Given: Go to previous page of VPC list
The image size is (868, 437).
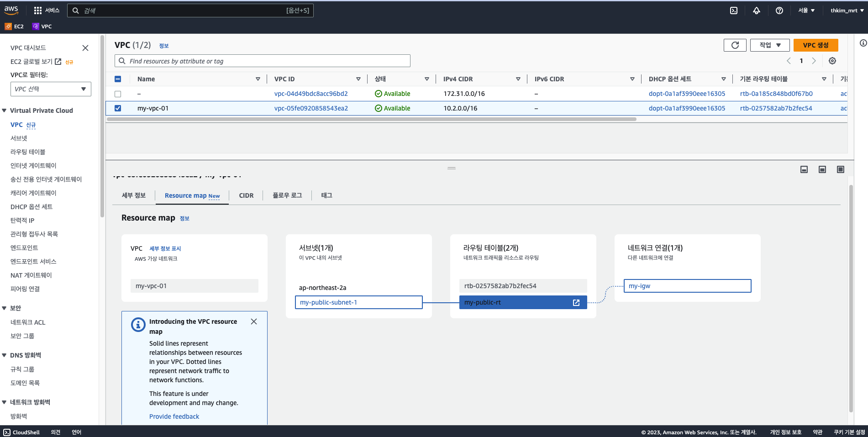Looking at the screenshot, I should [789, 61].
